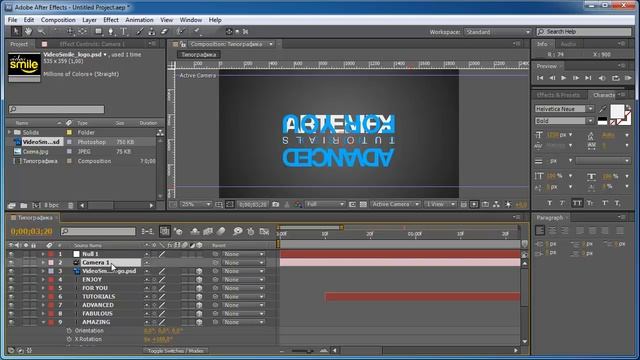Open Parent dropdown for ADVANCED layer

(244, 305)
